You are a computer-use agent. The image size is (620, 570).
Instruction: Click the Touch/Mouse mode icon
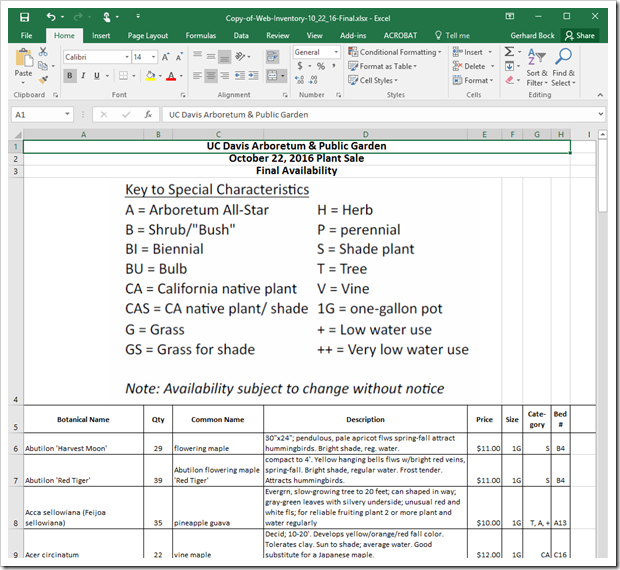coord(107,17)
